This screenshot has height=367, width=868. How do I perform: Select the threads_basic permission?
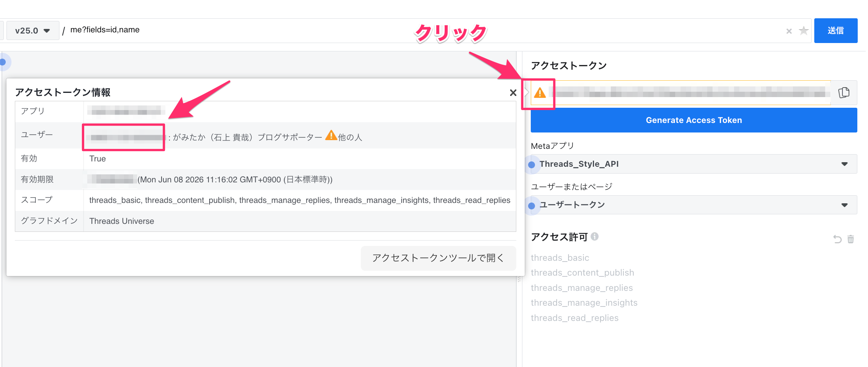coord(560,258)
